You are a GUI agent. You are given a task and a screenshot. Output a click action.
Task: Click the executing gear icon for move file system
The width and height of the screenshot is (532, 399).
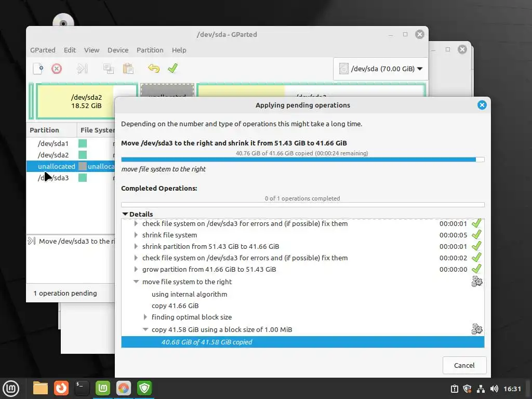pyautogui.click(x=477, y=281)
